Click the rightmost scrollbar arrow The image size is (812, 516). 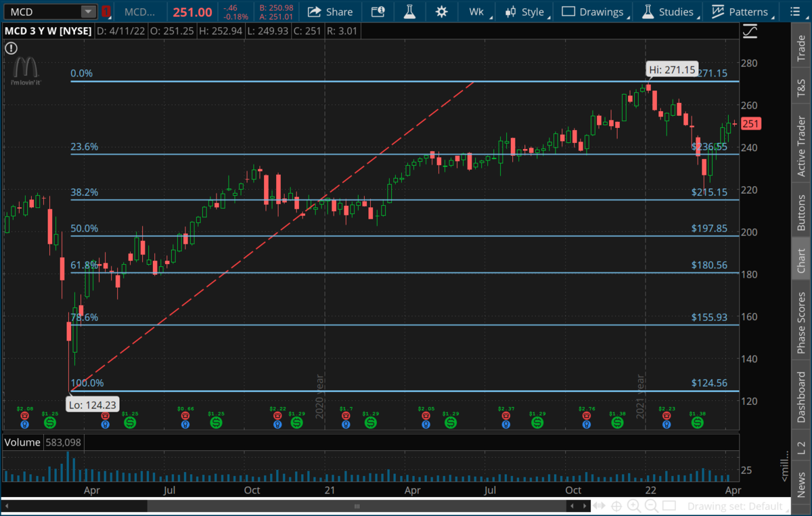pyautogui.click(x=584, y=506)
